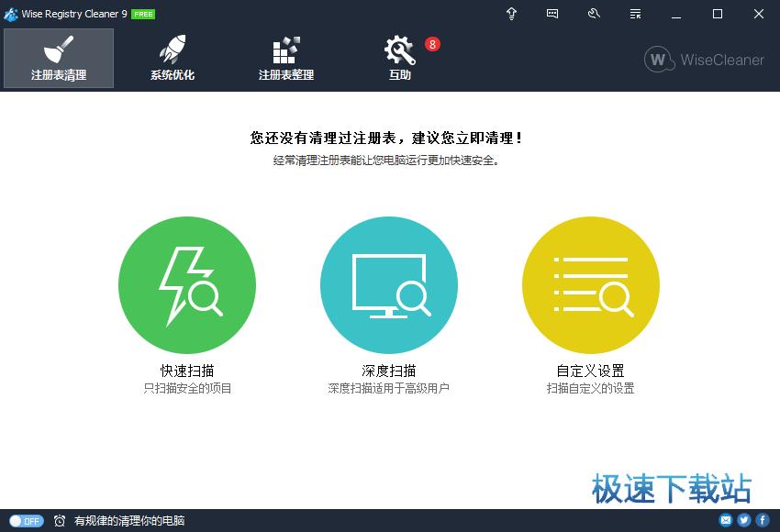Switch to the 注册表整理 tab
This screenshot has width=780, height=532.
(x=286, y=59)
